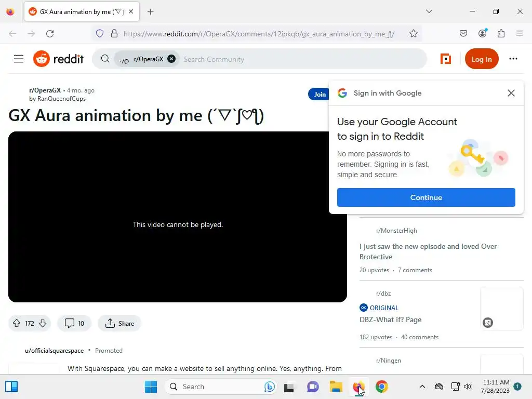The height and width of the screenshot is (399, 532).
Task: Open the Firefox account icon
Action: (482, 33)
